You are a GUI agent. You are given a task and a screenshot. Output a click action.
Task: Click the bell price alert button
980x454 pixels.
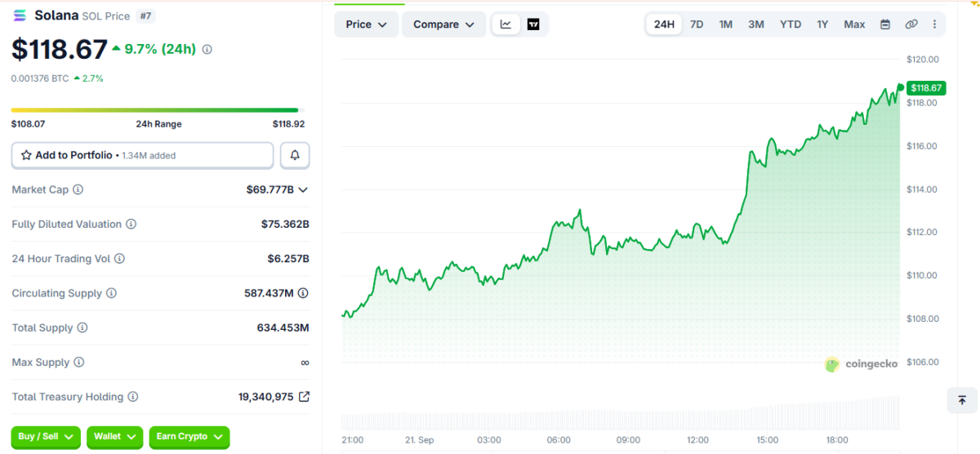295,155
